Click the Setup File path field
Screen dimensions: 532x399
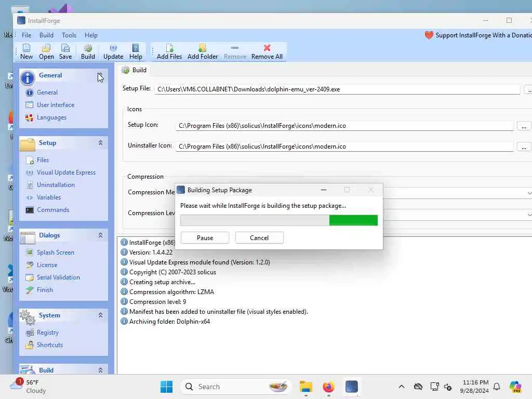[337, 89]
